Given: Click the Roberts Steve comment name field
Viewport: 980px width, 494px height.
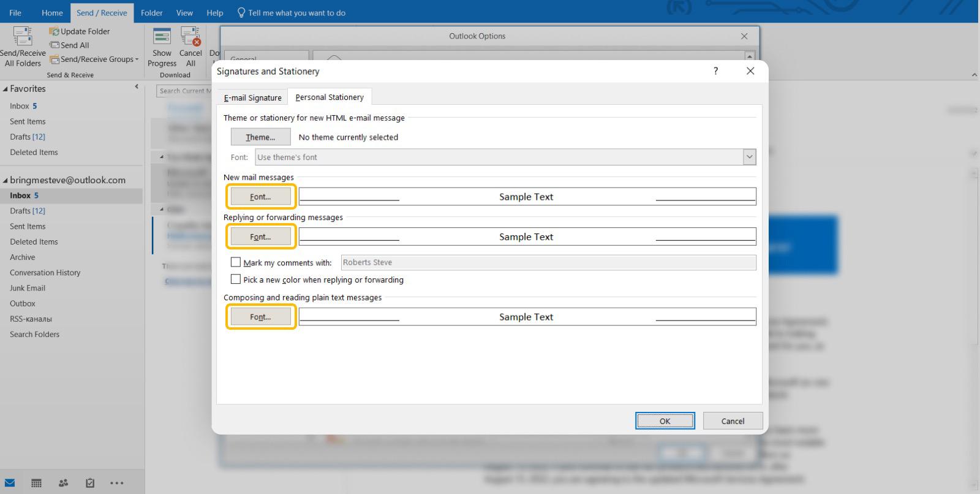Looking at the screenshot, I should pyautogui.click(x=548, y=262).
